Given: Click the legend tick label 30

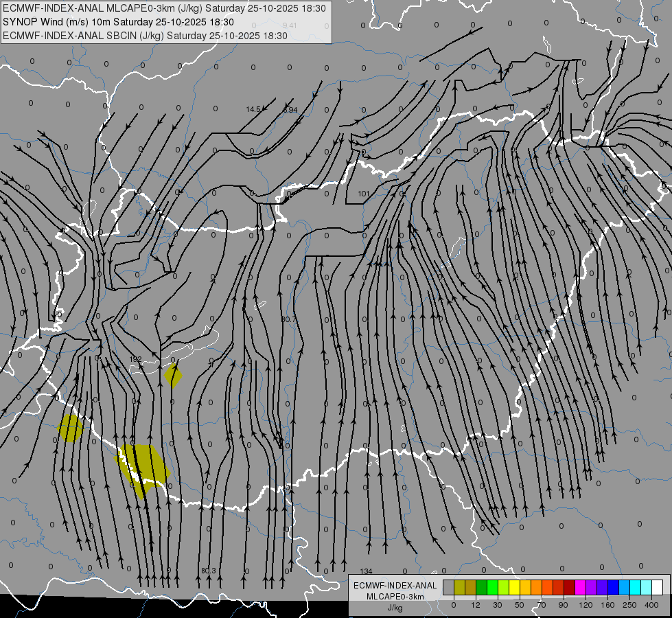Looking at the screenshot, I should point(498,605).
